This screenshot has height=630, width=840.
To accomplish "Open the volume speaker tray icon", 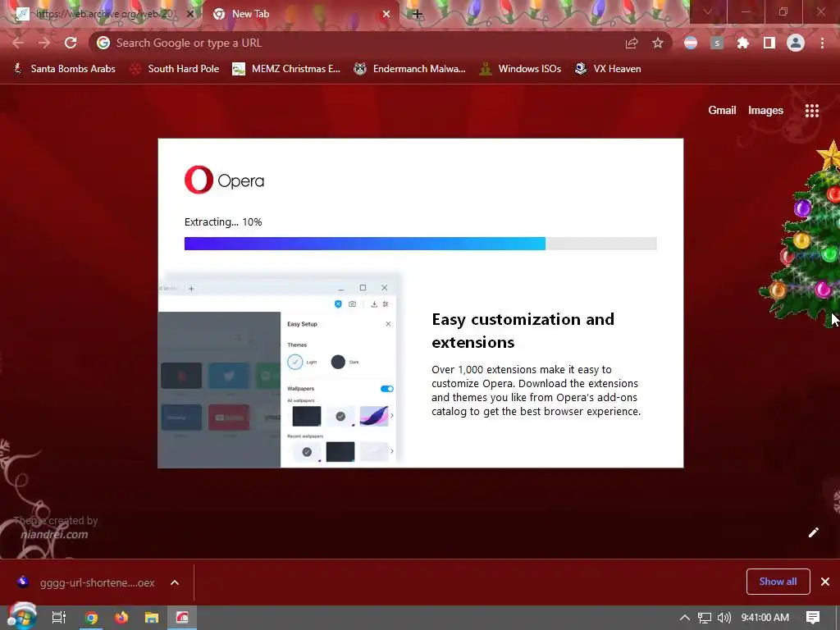I will (724, 618).
